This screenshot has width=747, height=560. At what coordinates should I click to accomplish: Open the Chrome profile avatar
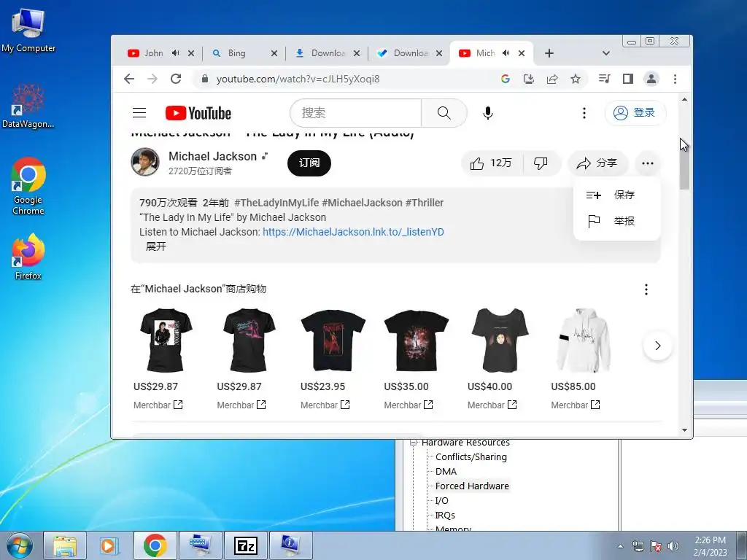tap(651, 79)
